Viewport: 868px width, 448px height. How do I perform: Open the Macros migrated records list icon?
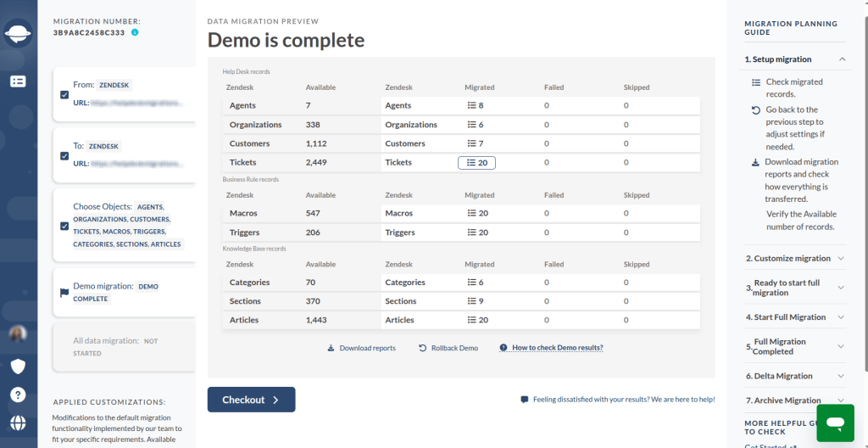coord(471,213)
